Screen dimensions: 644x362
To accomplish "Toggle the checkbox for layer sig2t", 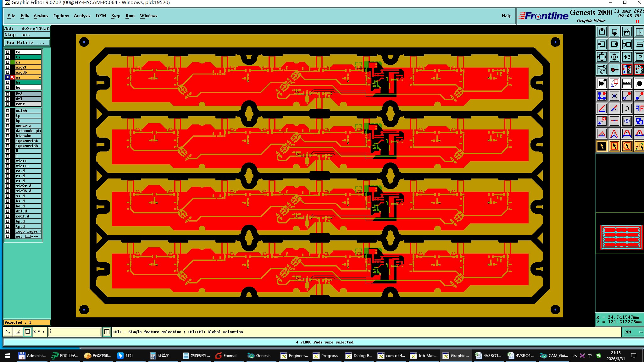I will tap(8, 67).
